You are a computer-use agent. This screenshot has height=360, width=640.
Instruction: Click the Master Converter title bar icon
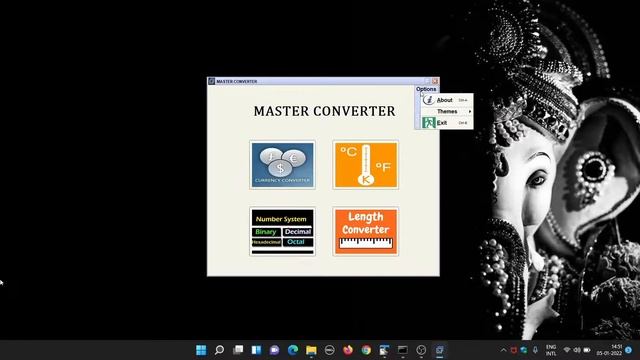(211, 81)
